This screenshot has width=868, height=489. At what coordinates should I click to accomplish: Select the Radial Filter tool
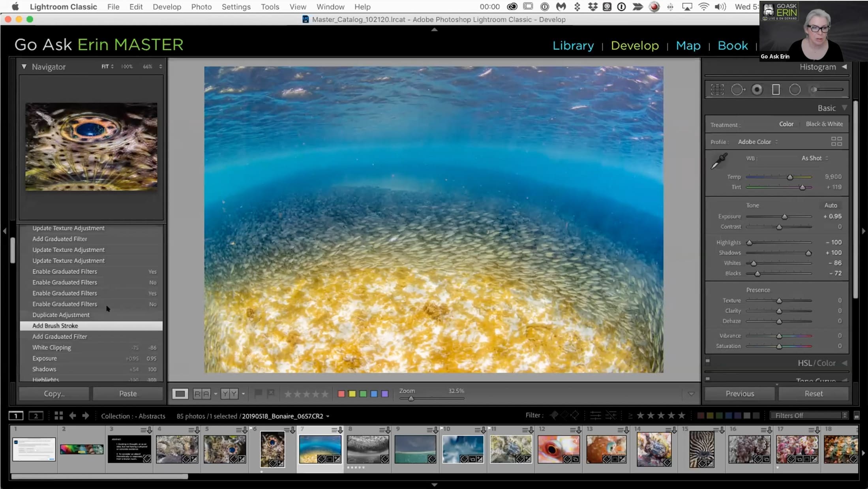(795, 90)
